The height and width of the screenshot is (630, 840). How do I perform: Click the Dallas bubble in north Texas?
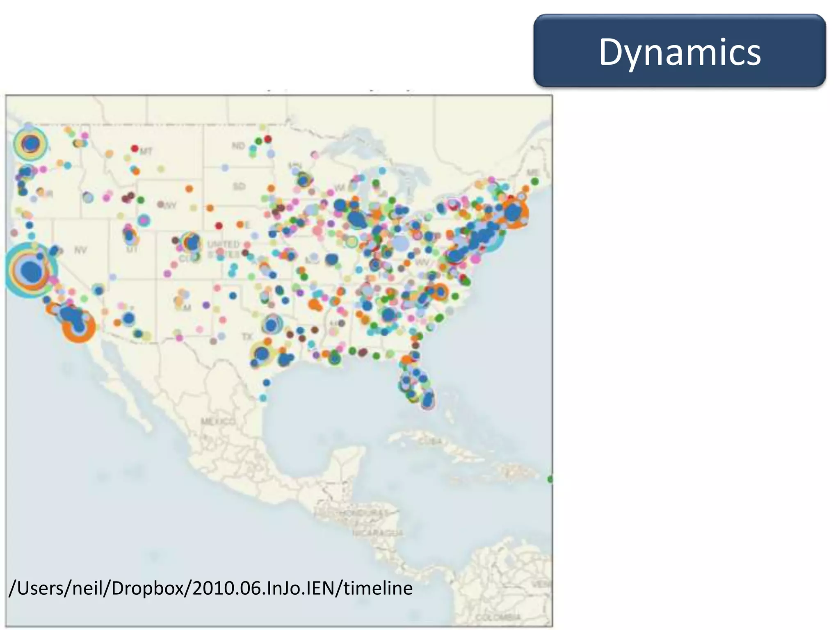[272, 325]
